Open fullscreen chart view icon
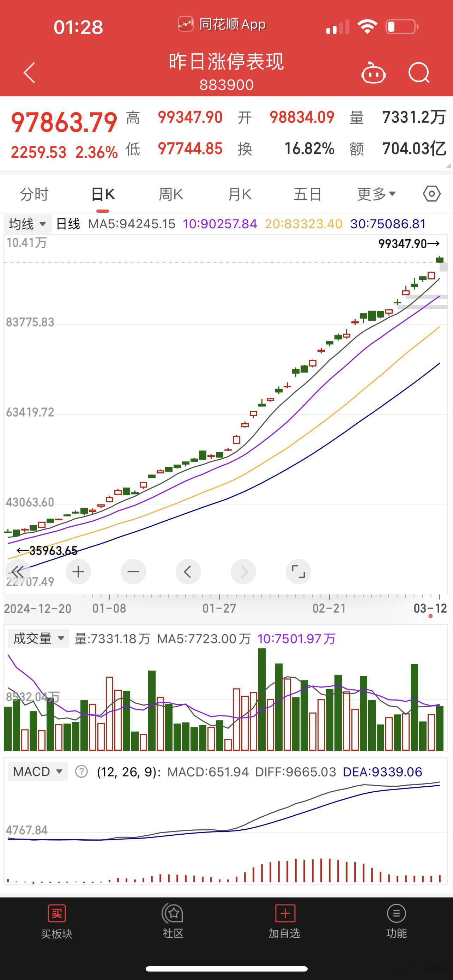This screenshot has height=980, width=453. pos(298,571)
